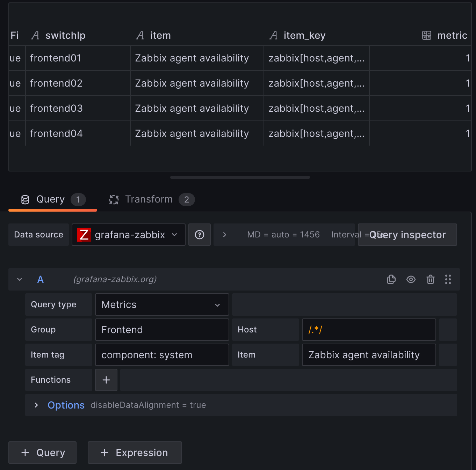Open the Query inspector
The height and width of the screenshot is (470, 476).
click(408, 235)
